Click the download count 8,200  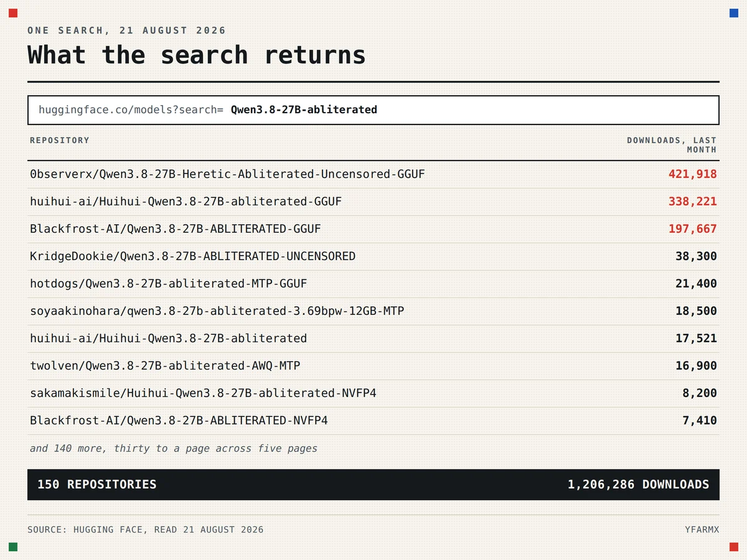point(700,393)
